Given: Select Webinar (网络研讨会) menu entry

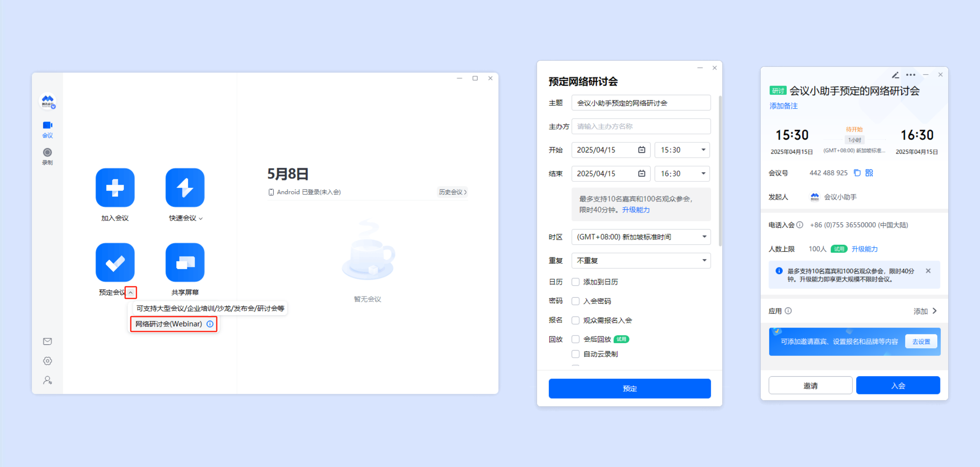Looking at the screenshot, I should (169, 324).
